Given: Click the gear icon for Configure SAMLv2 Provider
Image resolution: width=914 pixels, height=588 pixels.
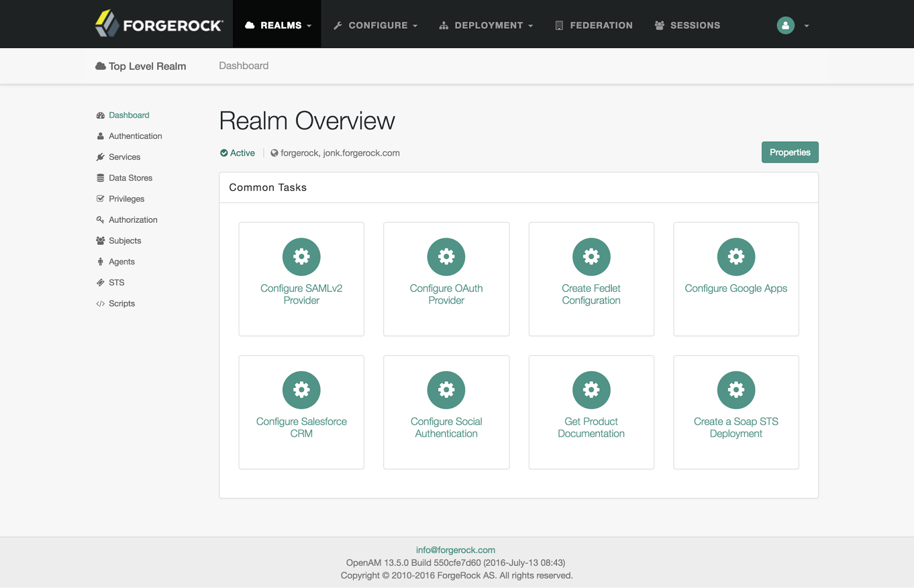Looking at the screenshot, I should pyautogui.click(x=302, y=257).
